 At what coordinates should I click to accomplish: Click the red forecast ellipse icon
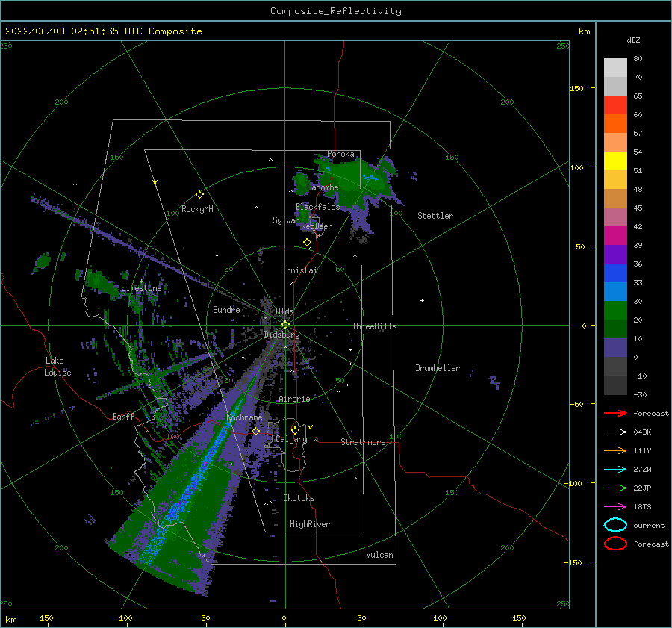pos(615,544)
